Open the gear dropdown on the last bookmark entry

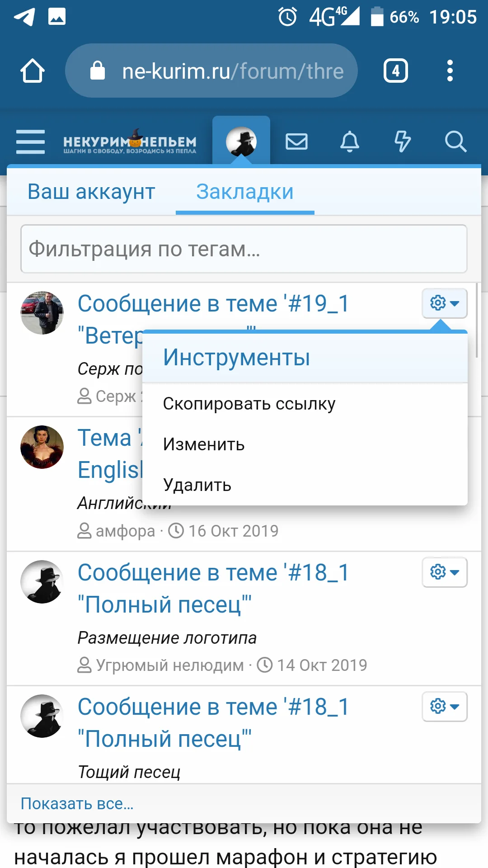coord(444,707)
